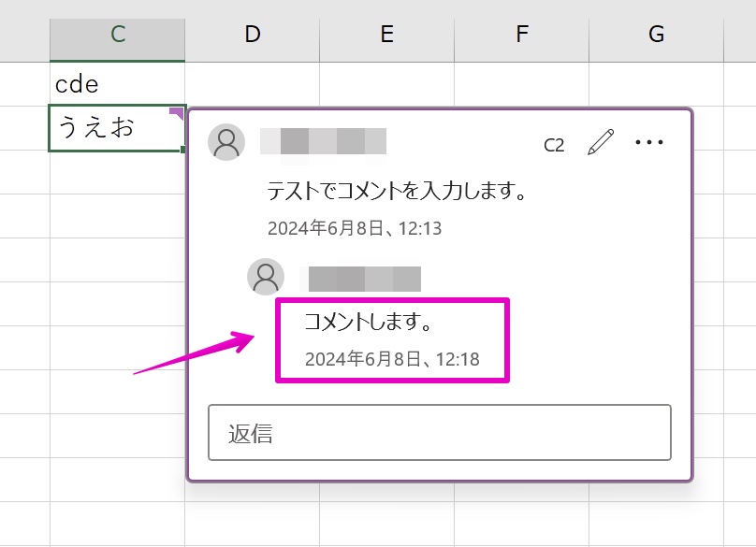
Task: Click the reply author's avatar icon
Action: (x=266, y=277)
